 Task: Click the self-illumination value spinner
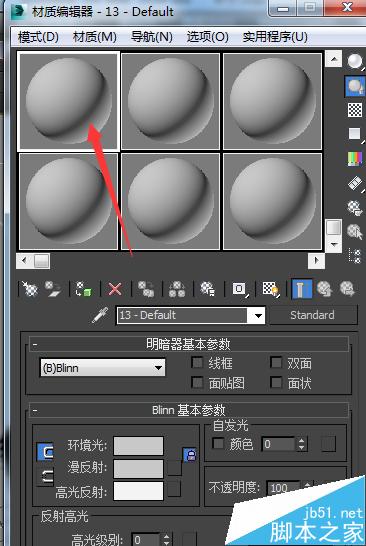(x=302, y=444)
